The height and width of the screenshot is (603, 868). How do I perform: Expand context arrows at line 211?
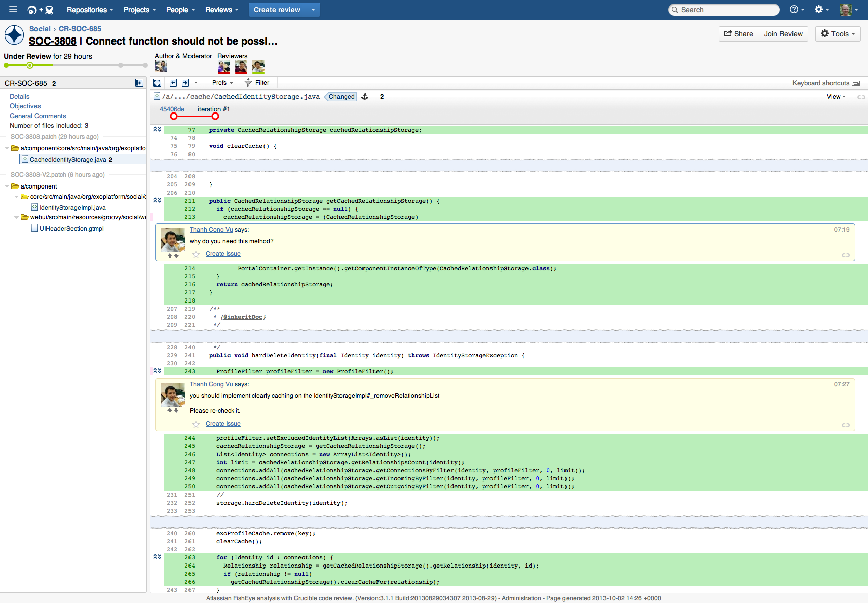[x=157, y=201]
